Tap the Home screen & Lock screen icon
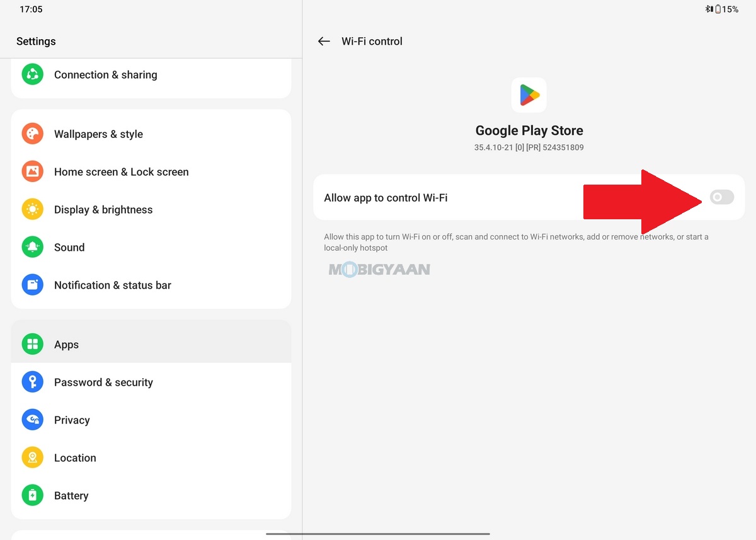 click(x=32, y=171)
